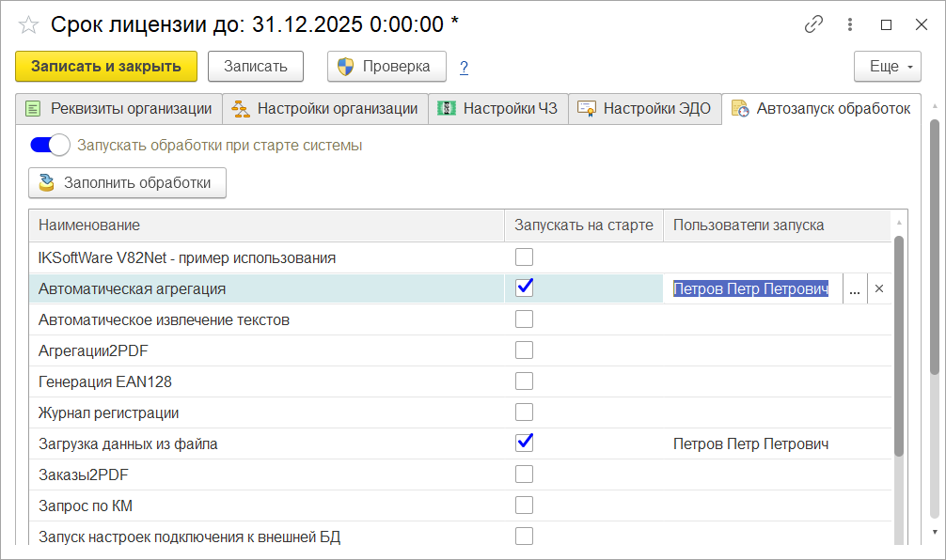The width and height of the screenshot is (946, 560).
Task: Click Записать и закрыть button
Action: coord(105,67)
